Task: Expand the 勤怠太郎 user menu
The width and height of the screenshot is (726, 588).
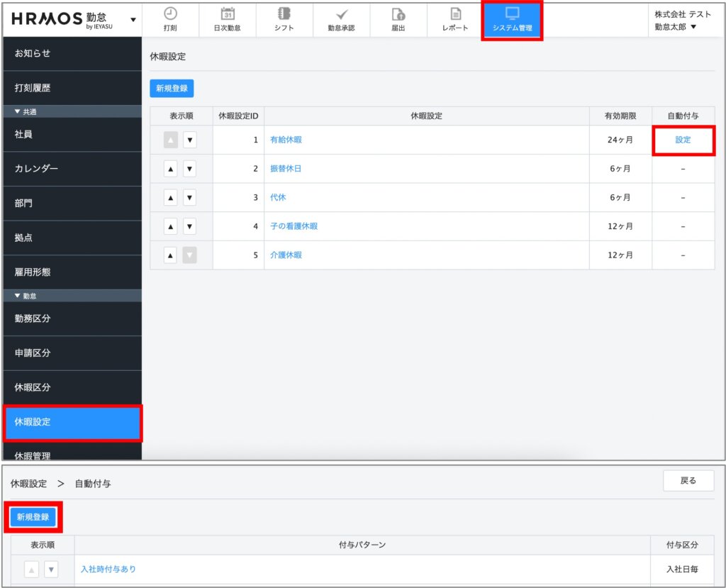Action: pyautogui.click(x=692, y=28)
